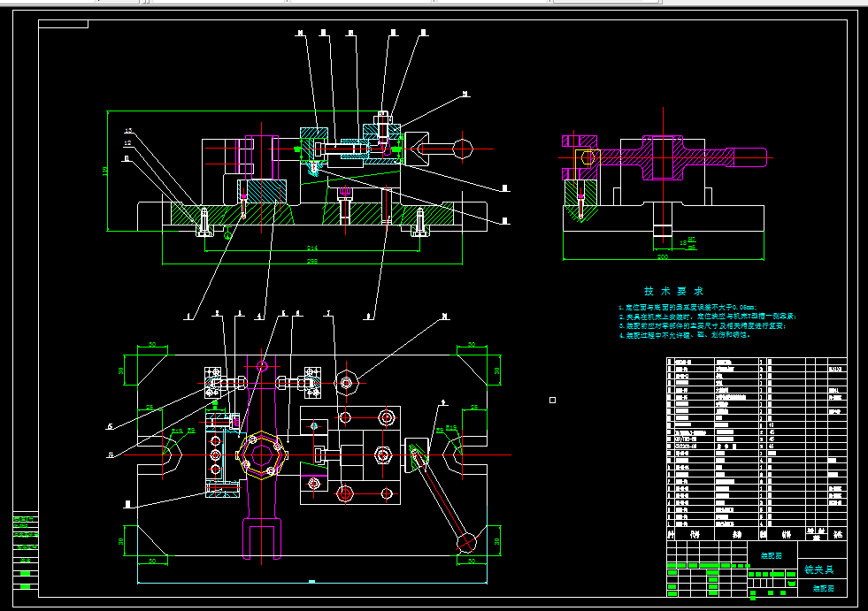Click technical requirement line 2 text
868x611 pixels.
(x=708, y=317)
